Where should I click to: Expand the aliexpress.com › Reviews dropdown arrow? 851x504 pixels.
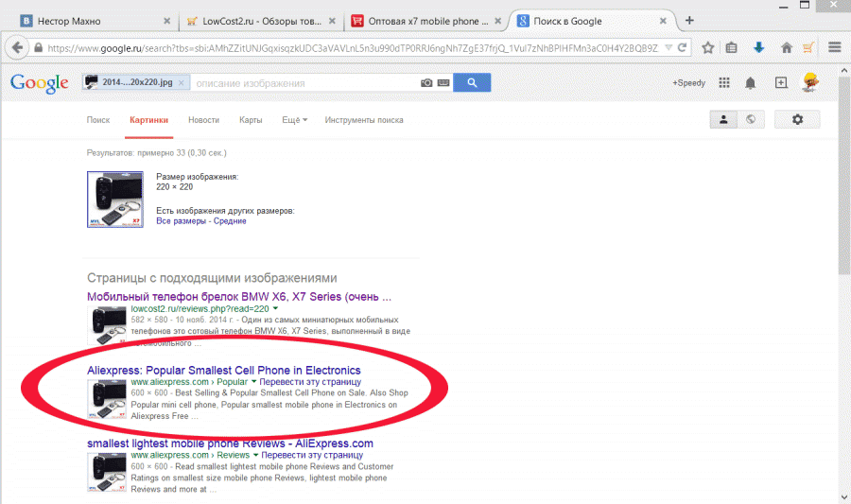pos(255,455)
